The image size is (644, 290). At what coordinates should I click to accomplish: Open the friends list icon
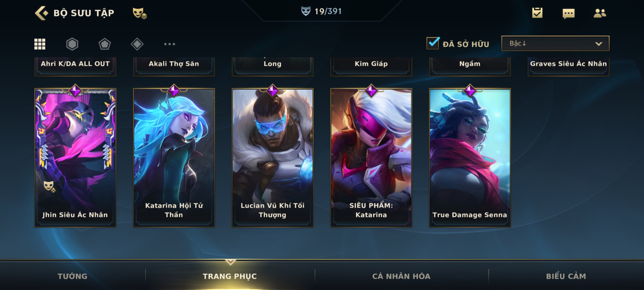(x=600, y=13)
